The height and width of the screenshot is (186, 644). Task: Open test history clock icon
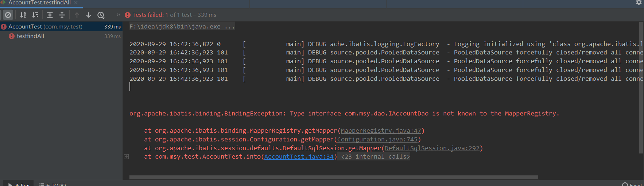[101, 15]
